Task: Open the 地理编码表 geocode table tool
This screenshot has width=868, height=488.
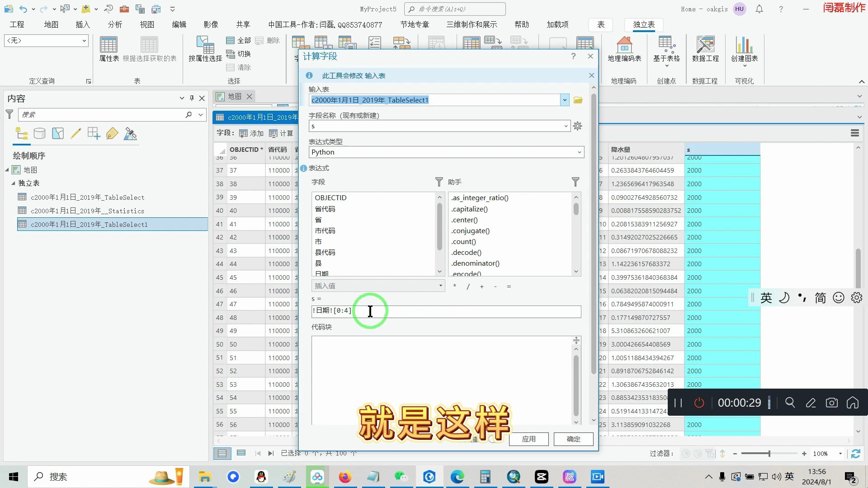Action: pos(624,50)
